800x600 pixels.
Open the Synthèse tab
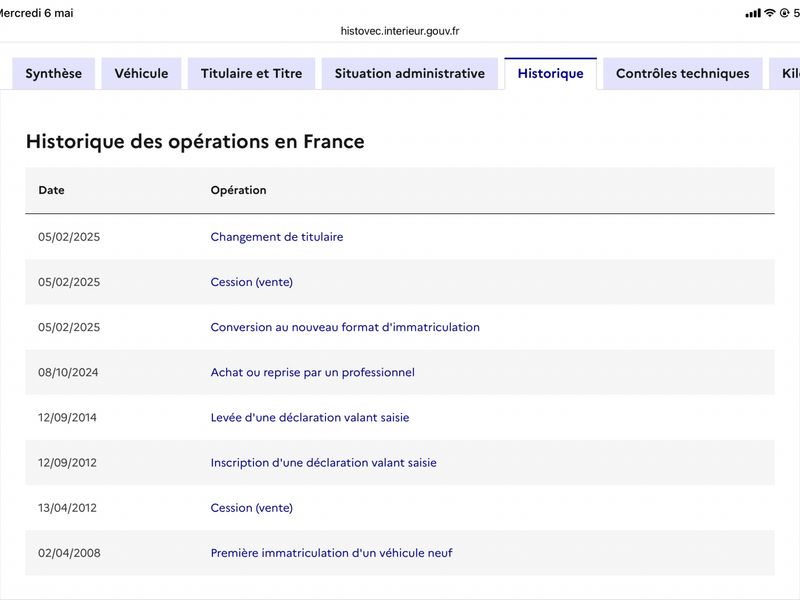point(54,73)
